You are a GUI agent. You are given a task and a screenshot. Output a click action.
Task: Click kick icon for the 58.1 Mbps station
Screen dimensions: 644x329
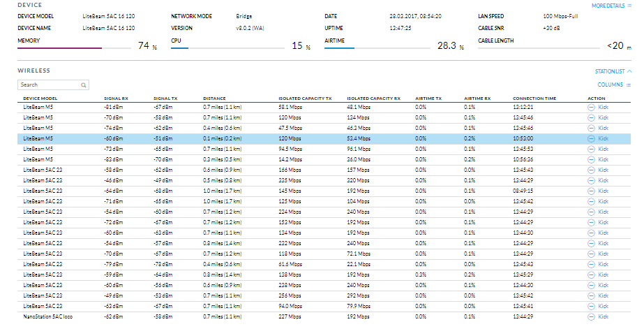tap(591, 107)
